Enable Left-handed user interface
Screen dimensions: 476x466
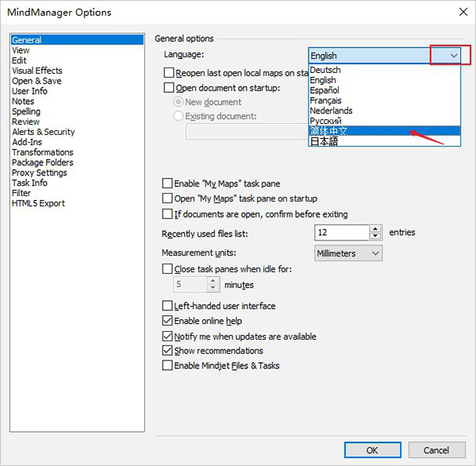pyautogui.click(x=167, y=306)
